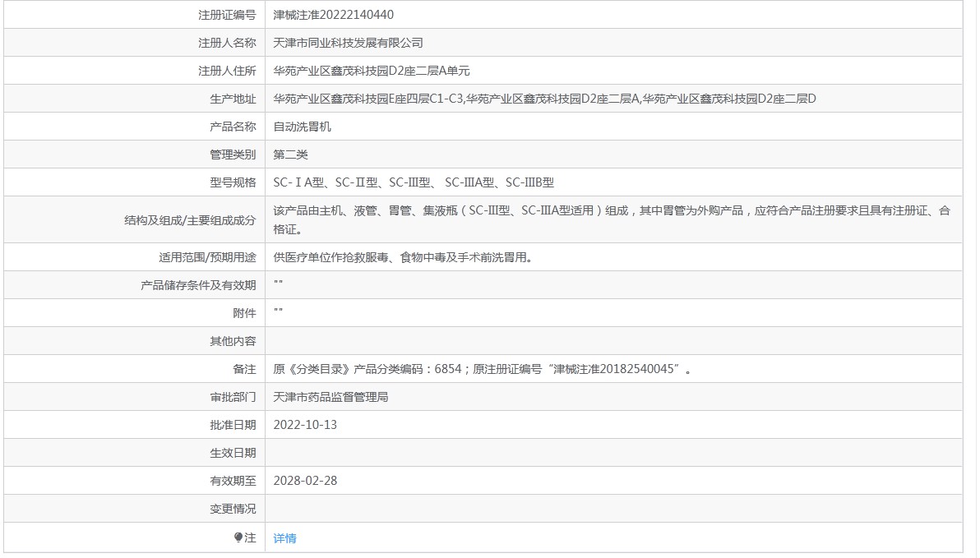The height and width of the screenshot is (558, 980).
Task: Click the 产品储存条件及有效期 label
Action: point(198,285)
